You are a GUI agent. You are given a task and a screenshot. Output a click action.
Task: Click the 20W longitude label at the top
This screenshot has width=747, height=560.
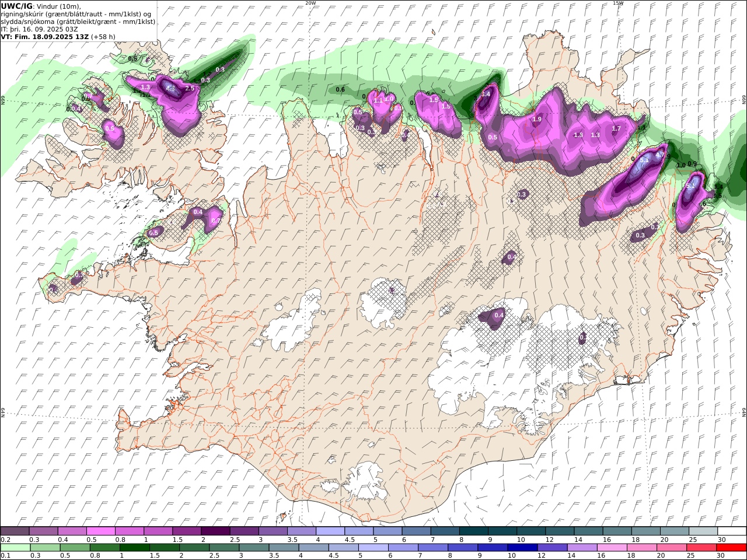pyautogui.click(x=310, y=2)
